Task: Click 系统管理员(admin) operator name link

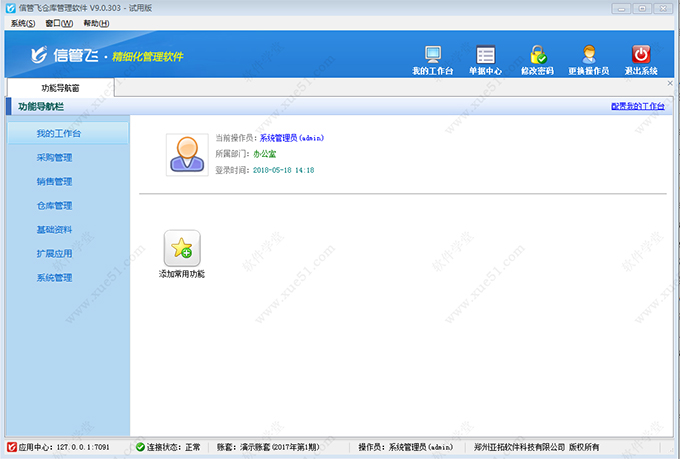Action: [x=292, y=138]
